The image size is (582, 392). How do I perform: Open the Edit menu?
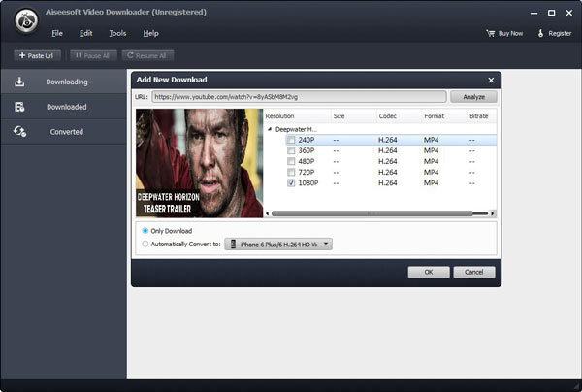(85, 33)
